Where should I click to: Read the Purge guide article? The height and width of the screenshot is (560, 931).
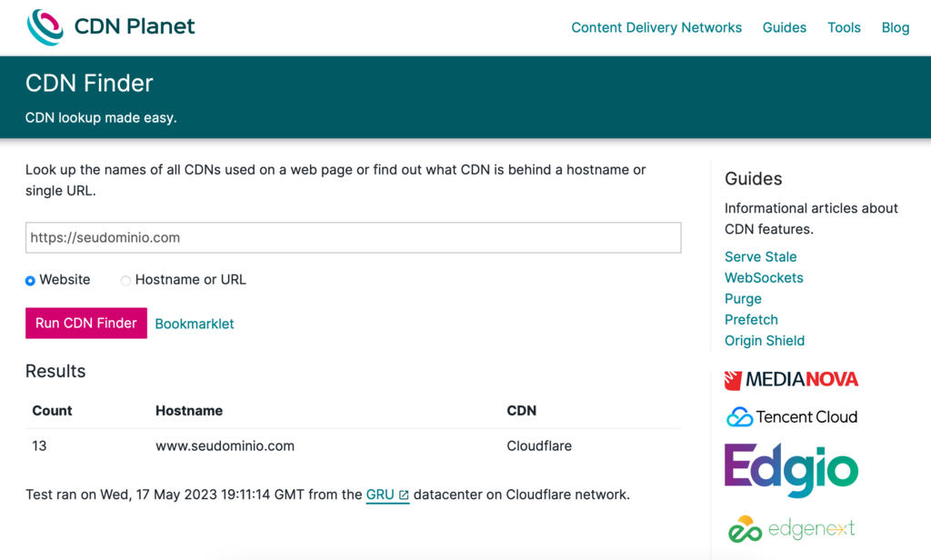point(743,298)
